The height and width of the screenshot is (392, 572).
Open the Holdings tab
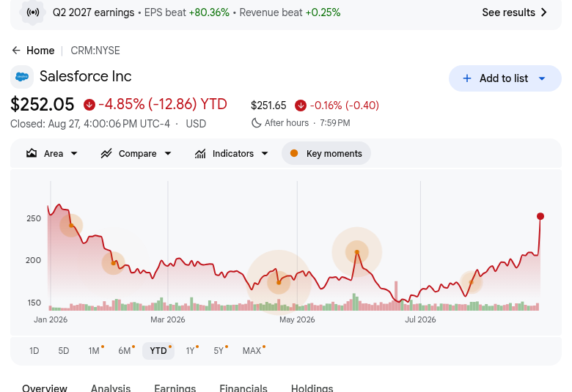point(312,388)
